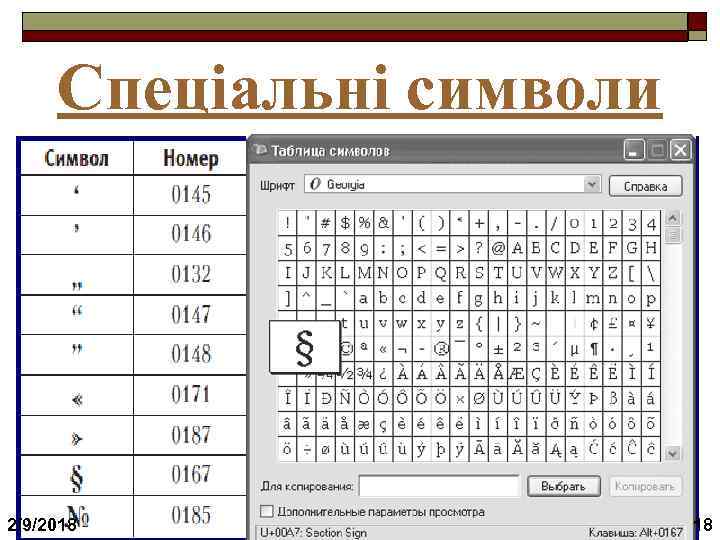Viewport: 720px width, 540px height.
Task: Select the @ at sign character
Action: tap(498, 248)
